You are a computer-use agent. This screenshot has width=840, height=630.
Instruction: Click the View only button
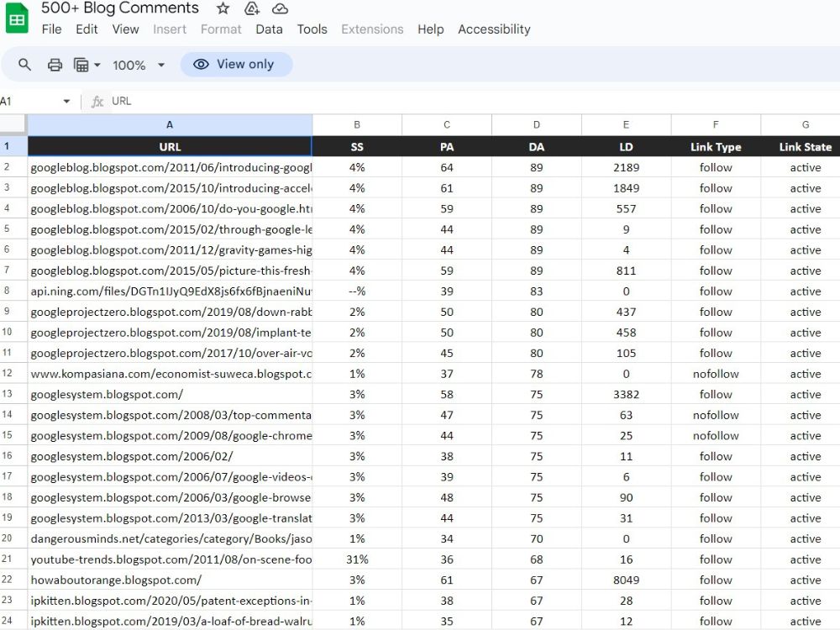(236, 65)
